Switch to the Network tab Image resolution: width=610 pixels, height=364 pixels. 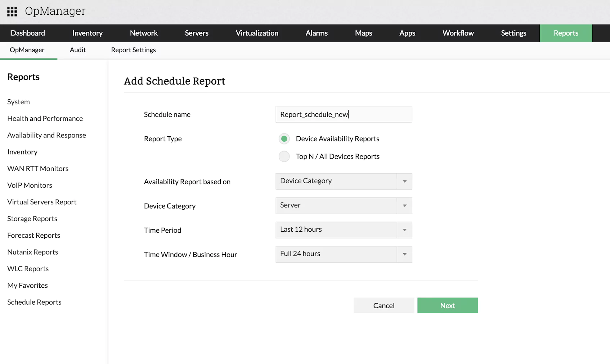click(x=144, y=33)
